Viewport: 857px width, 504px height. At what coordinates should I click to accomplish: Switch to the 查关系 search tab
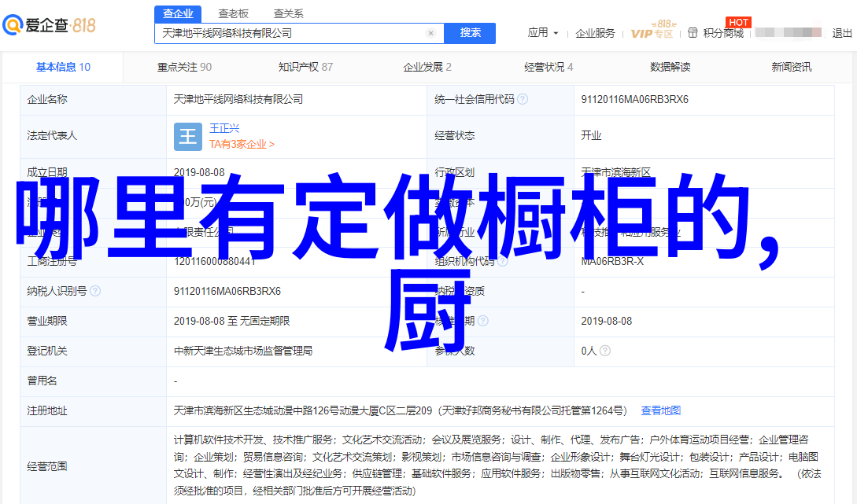(288, 14)
